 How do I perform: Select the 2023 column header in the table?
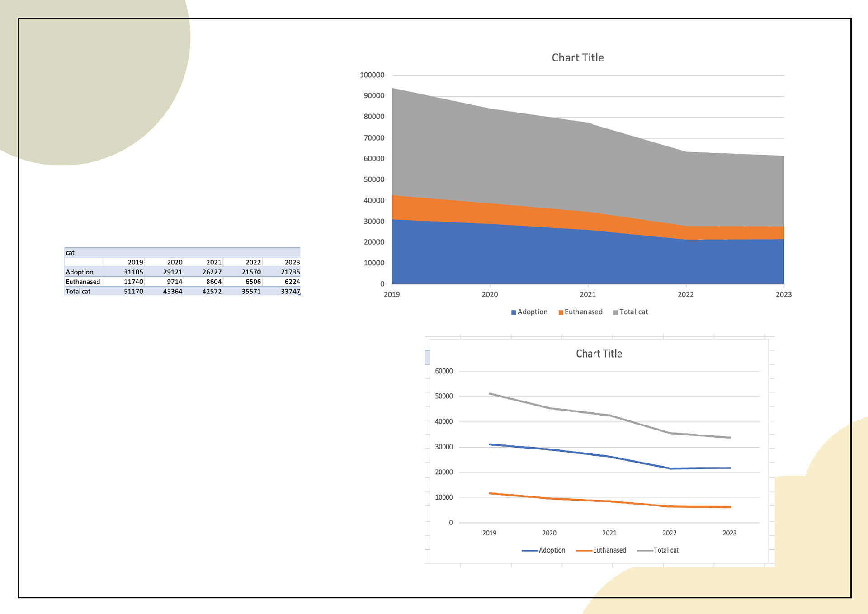point(282,262)
